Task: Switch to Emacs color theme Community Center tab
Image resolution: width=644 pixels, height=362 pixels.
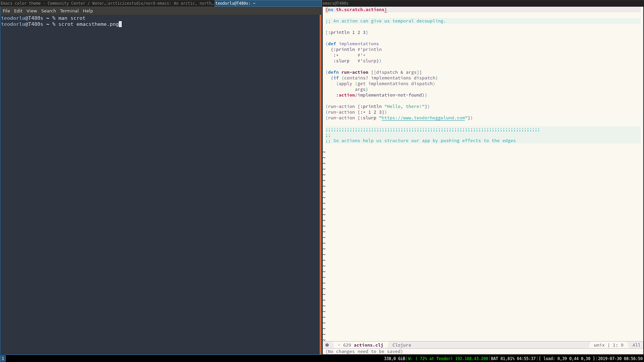Action: [x=54, y=3]
